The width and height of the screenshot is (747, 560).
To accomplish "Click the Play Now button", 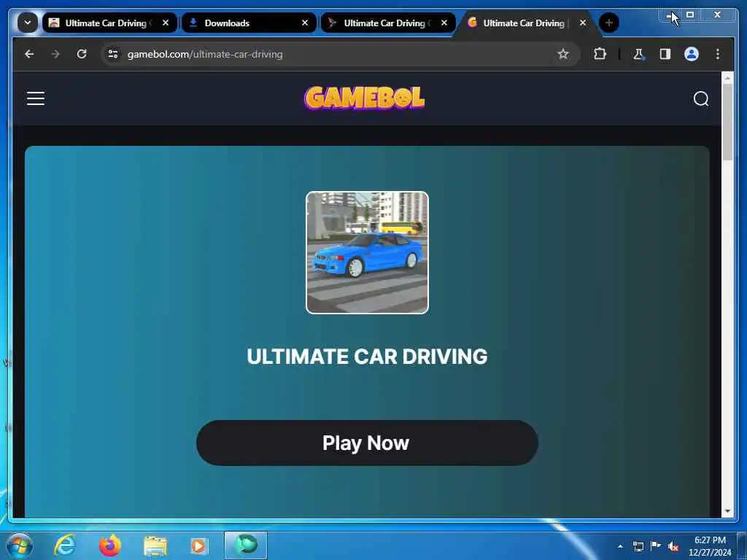I will [368, 443].
